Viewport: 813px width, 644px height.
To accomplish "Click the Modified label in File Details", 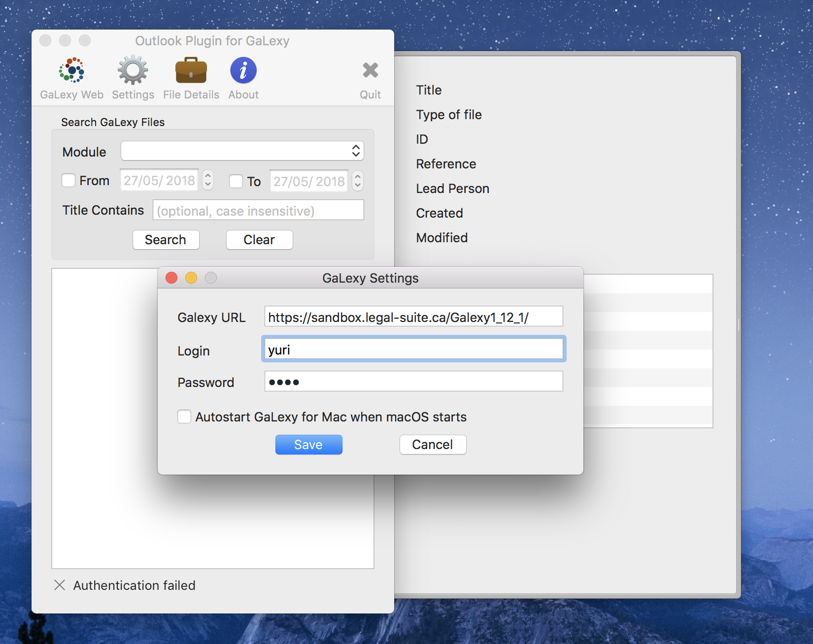I will pos(442,238).
